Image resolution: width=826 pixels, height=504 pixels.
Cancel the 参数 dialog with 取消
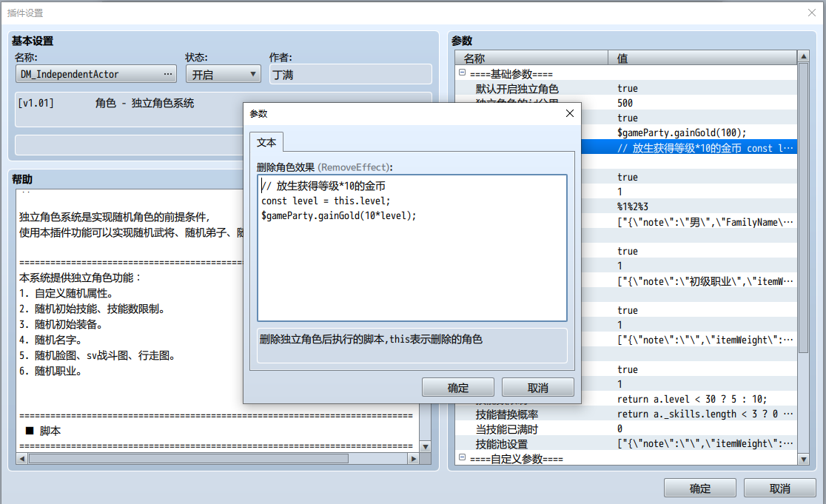point(538,388)
